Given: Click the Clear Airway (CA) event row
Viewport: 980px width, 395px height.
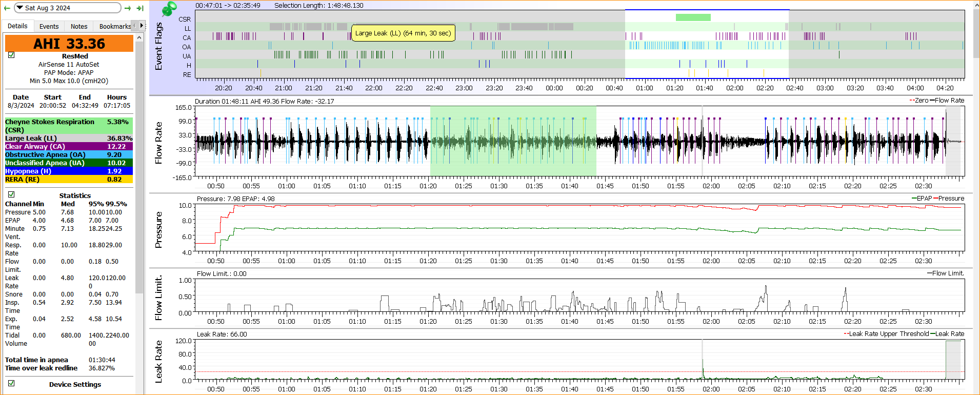Looking at the screenshot, I should 69,146.
